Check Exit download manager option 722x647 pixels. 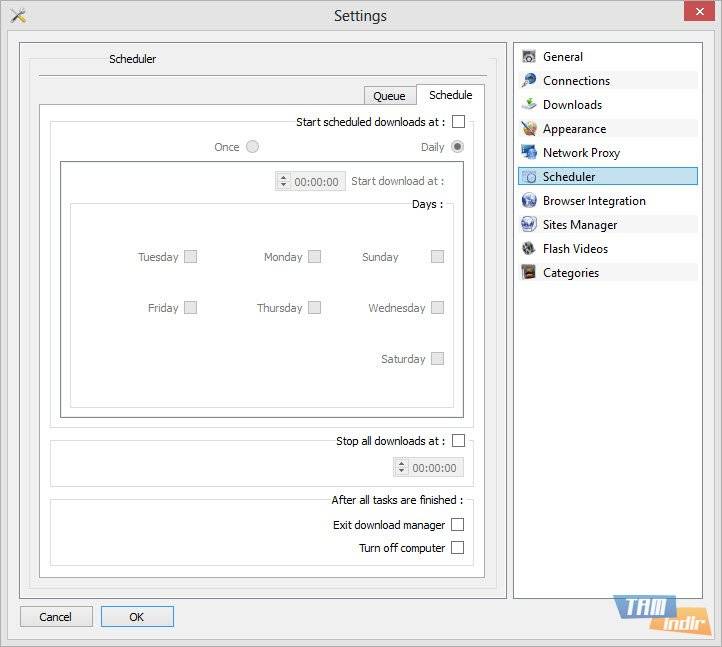point(457,524)
